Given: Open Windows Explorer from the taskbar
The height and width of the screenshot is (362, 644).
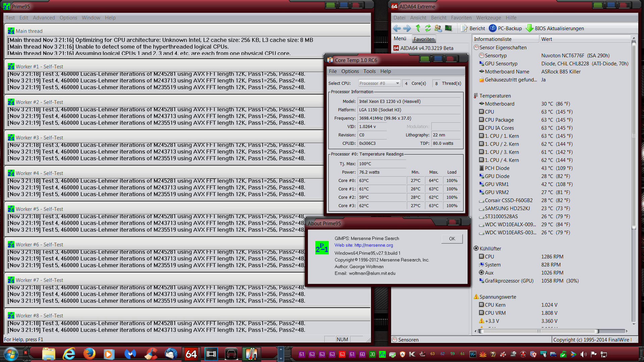Looking at the screenshot, I should point(49,354).
